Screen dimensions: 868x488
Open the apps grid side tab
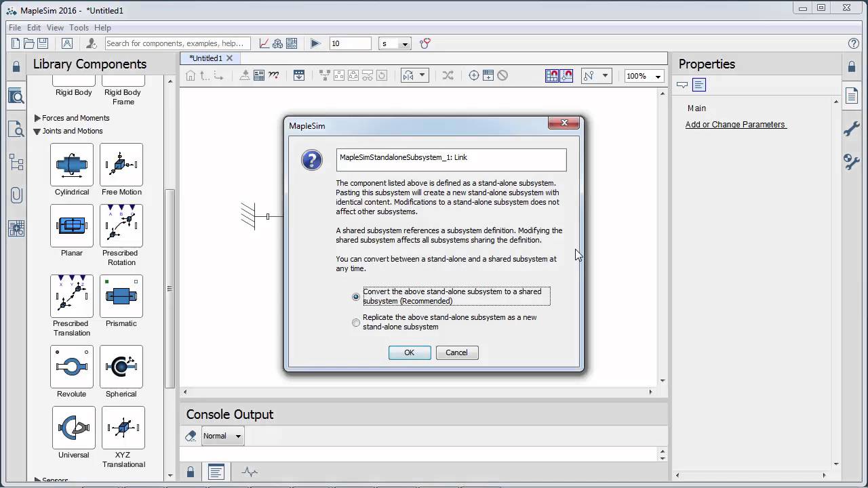click(16, 228)
